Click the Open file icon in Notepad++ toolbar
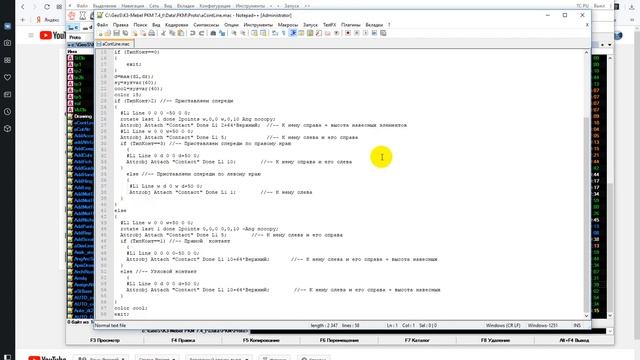Viewport: 640px width, 360px height. click(x=108, y=33)
